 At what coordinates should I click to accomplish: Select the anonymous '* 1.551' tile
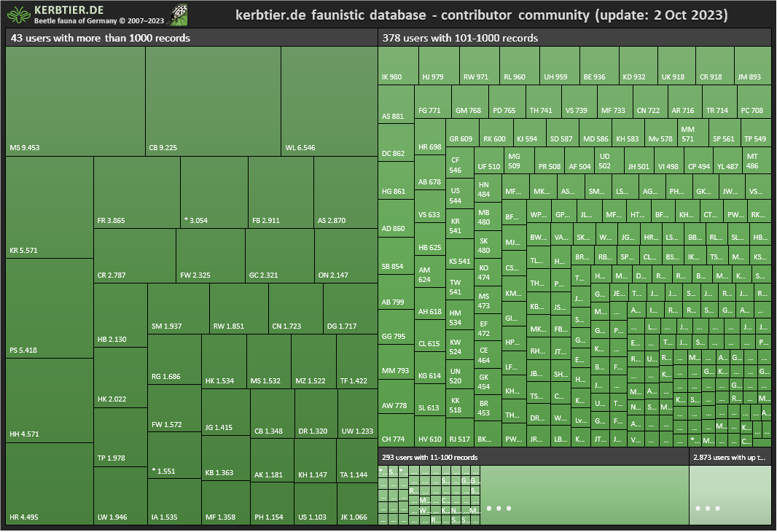pos(174,455)
